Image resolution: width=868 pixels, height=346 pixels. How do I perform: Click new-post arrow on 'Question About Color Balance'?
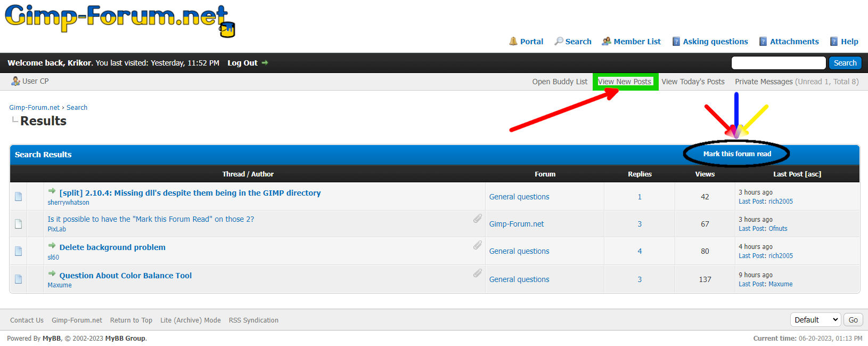(x=52, y=273)
